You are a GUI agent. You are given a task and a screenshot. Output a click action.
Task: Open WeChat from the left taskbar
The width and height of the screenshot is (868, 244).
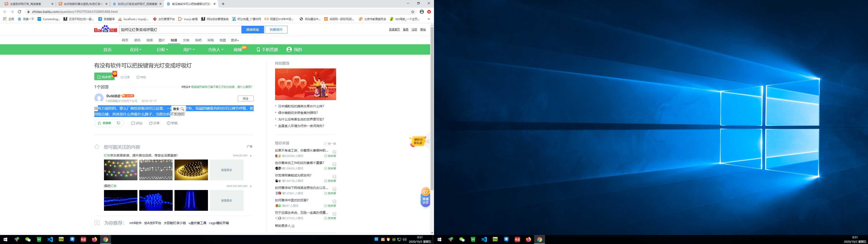pos(28,239)
